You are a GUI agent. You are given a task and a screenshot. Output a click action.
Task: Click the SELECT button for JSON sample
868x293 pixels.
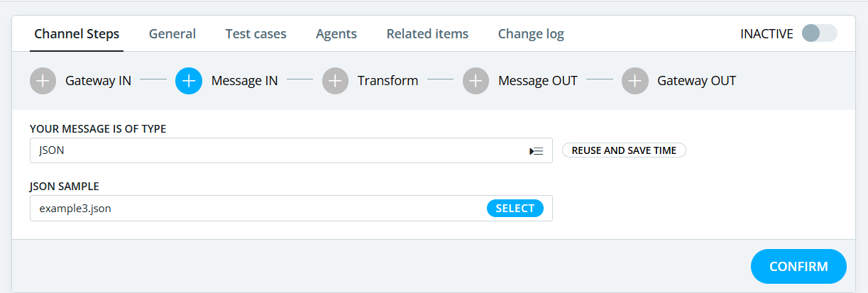515,208
